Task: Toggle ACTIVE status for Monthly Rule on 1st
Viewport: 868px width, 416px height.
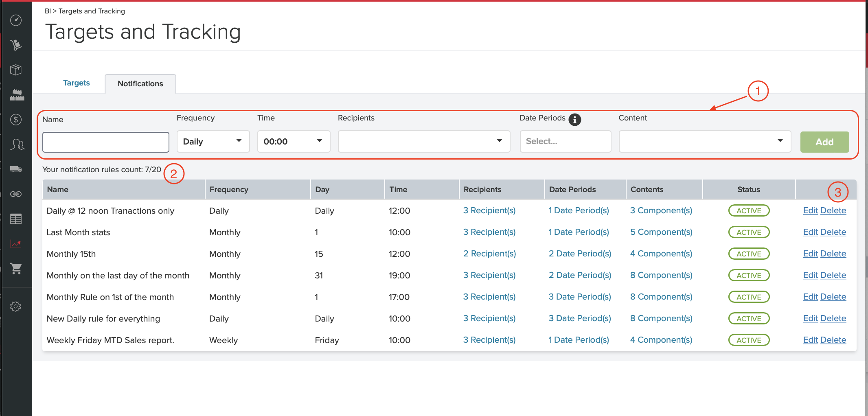Action: (x=749, y=297)
